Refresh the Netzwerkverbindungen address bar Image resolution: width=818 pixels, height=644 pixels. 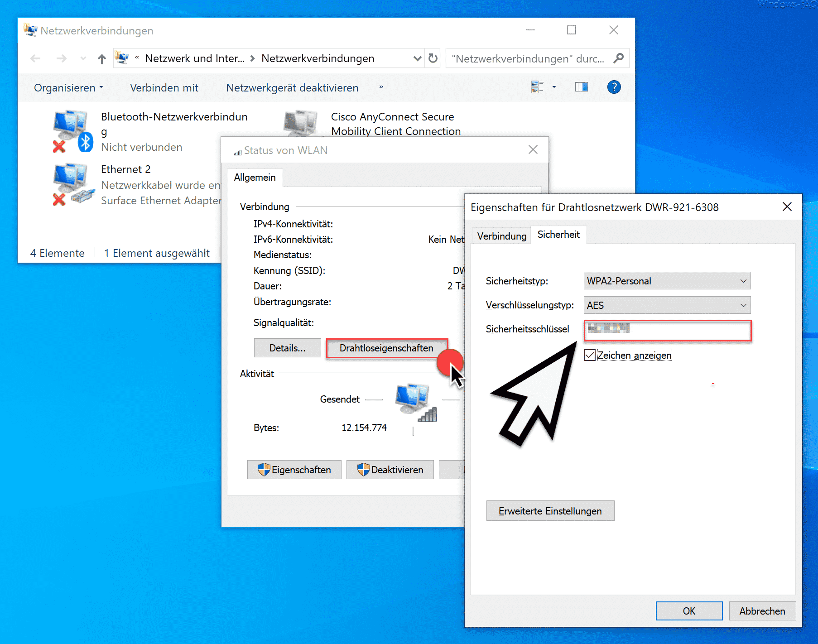[x=433, y=58]
